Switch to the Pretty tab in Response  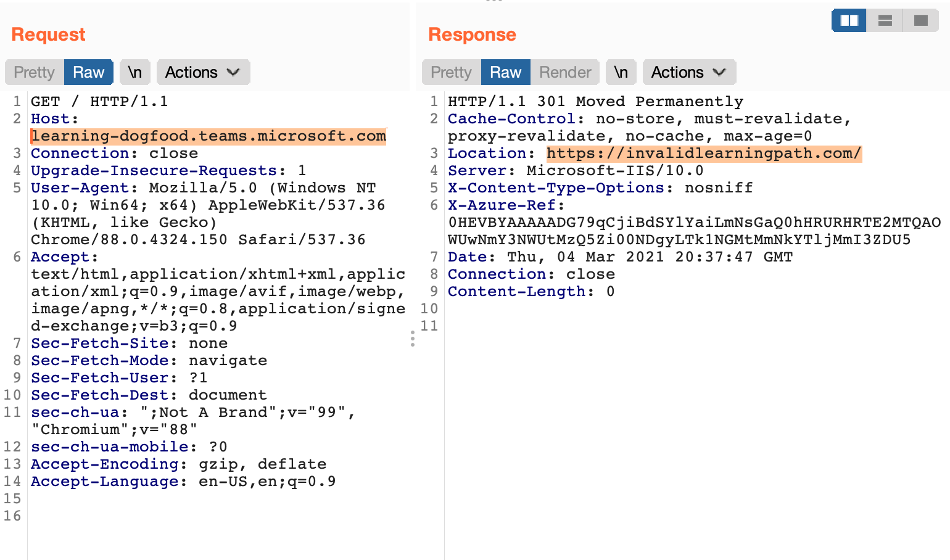tap(451, 72)
